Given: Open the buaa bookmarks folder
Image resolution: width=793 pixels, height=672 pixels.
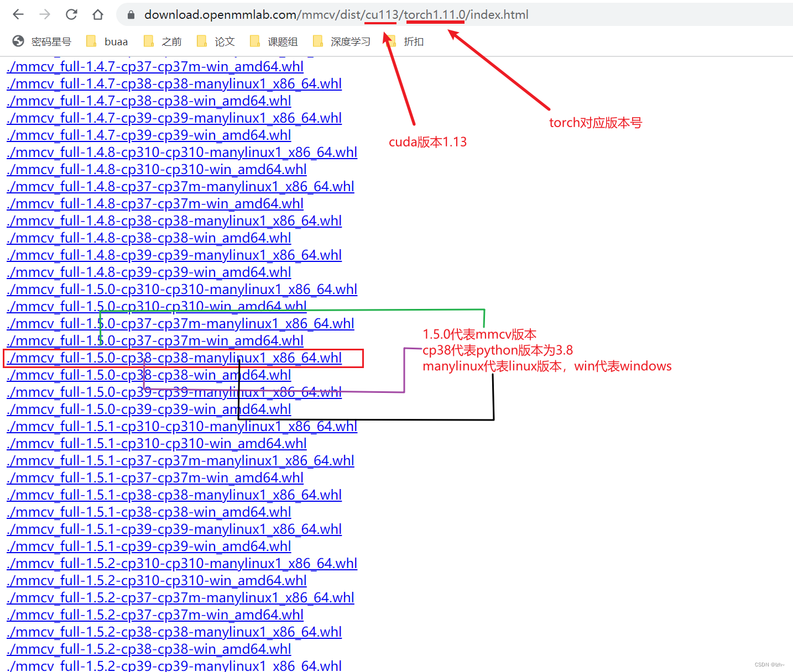Looking at the screenshot, I should click(107, 41).
